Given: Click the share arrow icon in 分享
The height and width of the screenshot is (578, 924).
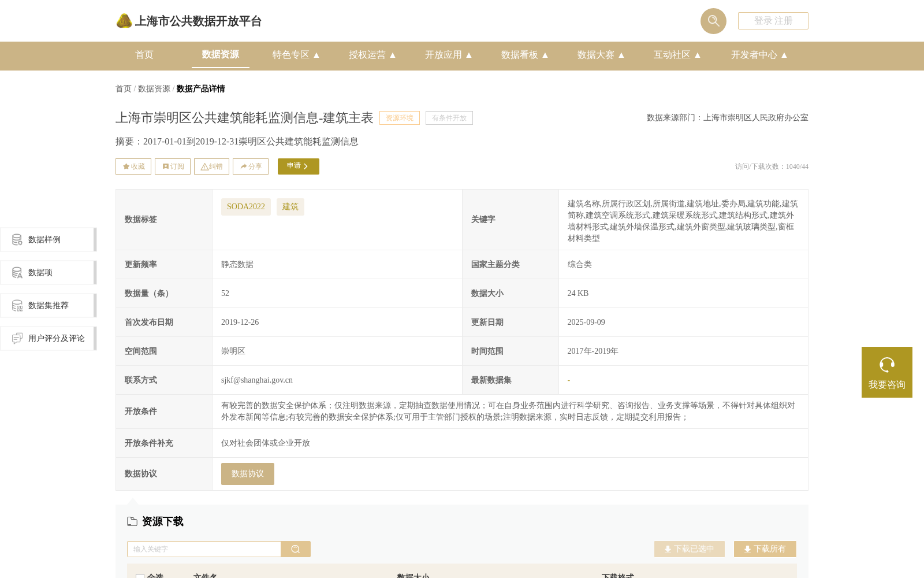Looking at the screenshot, I should [x=244, y=166].
